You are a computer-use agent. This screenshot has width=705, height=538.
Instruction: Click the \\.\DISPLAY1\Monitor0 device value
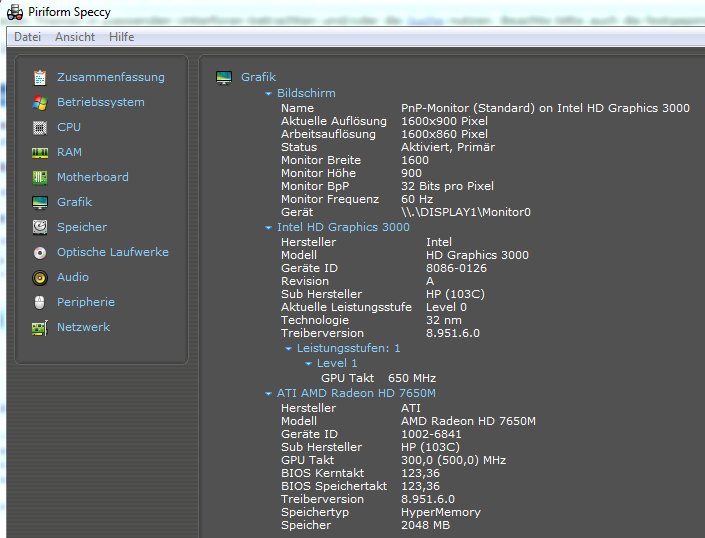466,213
